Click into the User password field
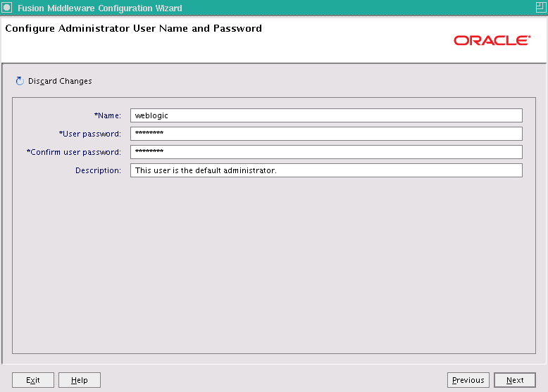 326,134
